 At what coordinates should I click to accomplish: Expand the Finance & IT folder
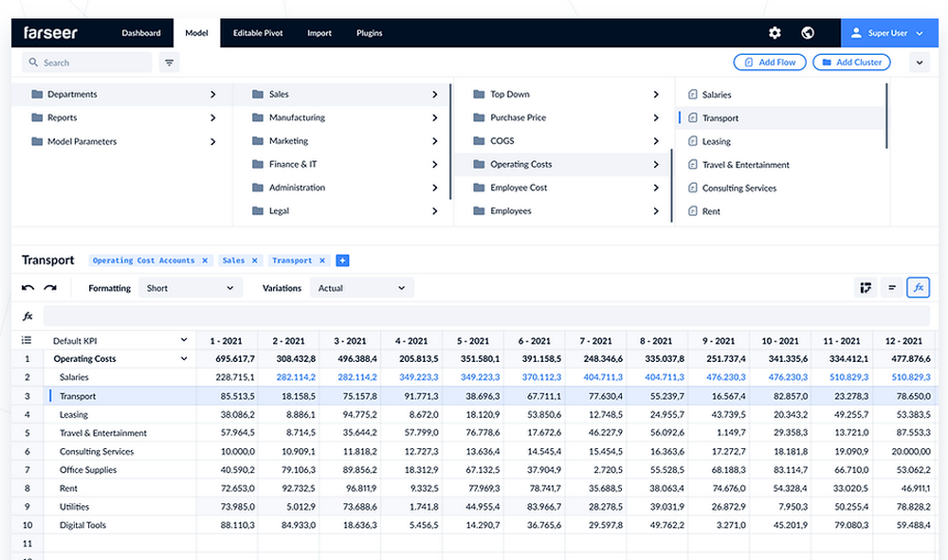click(435, 164)
